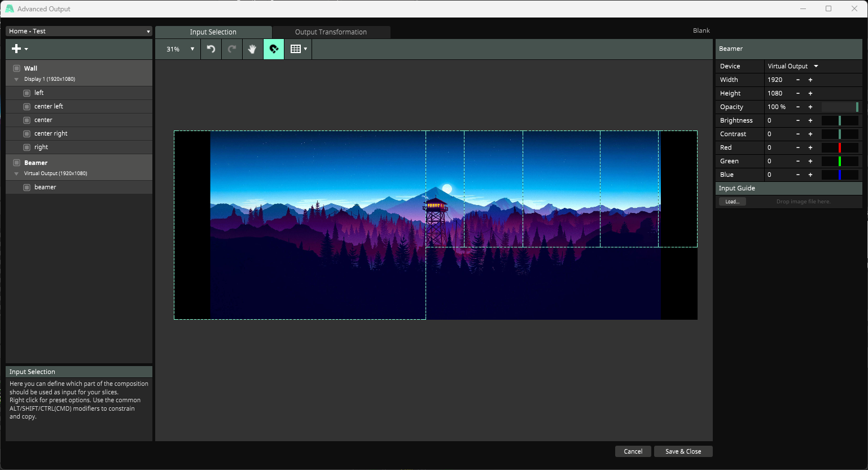Viewport: 868px width, 470px height.
Task: Collapse the Beamer screen tree arrow
Action: click(x=16, y=173)
